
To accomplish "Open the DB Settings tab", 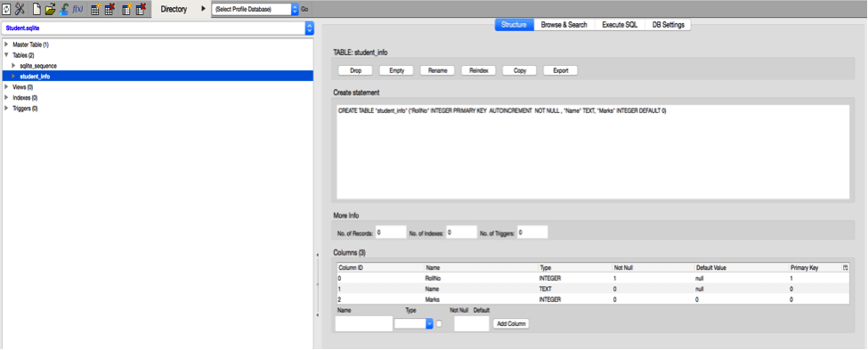I will click(669, 25).
